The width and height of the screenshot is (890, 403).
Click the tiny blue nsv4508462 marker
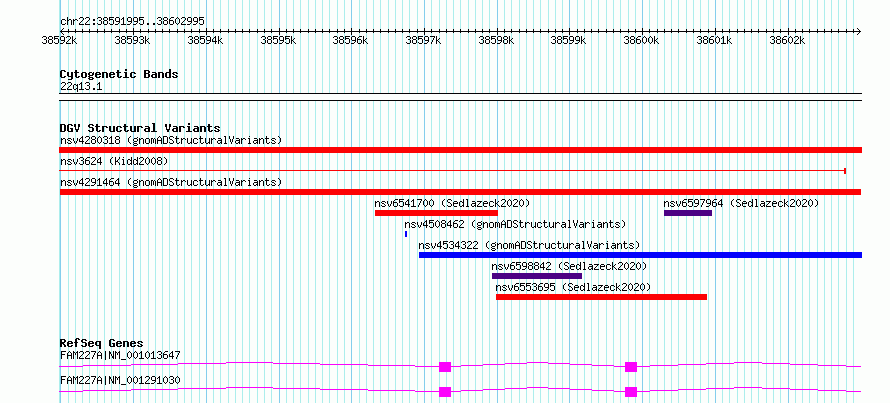point(406,234)
